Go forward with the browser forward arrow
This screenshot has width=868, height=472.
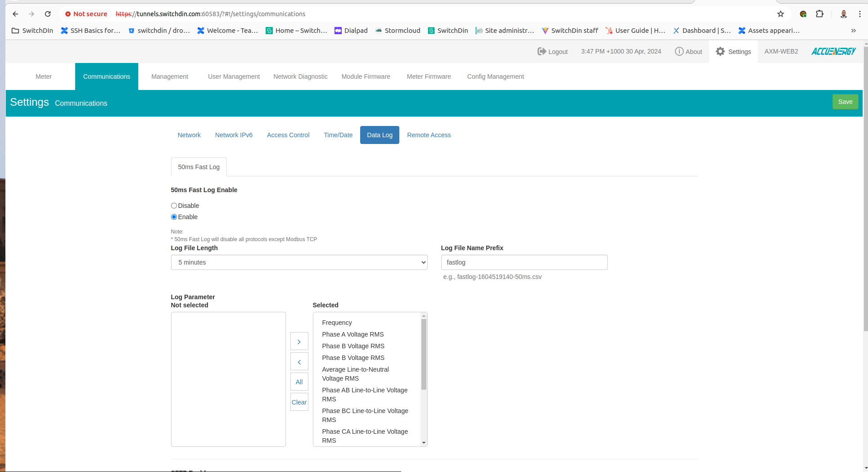(32, 14)
